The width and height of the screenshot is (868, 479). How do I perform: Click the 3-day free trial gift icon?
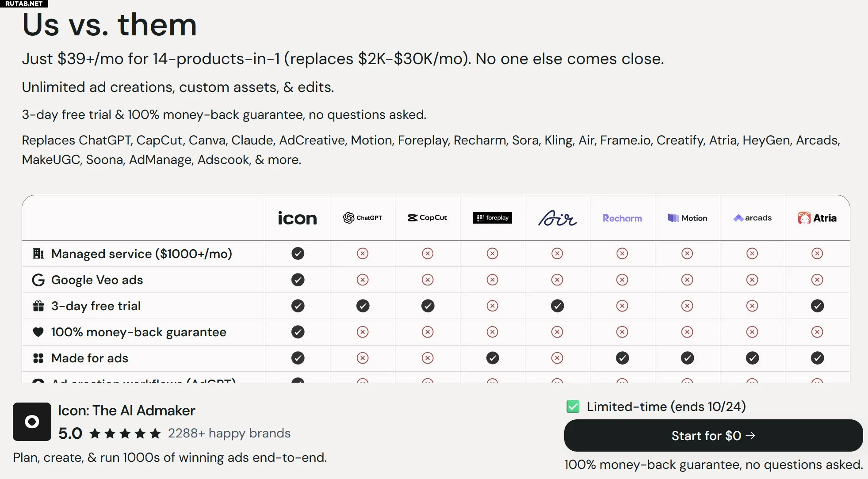[38, 306]
